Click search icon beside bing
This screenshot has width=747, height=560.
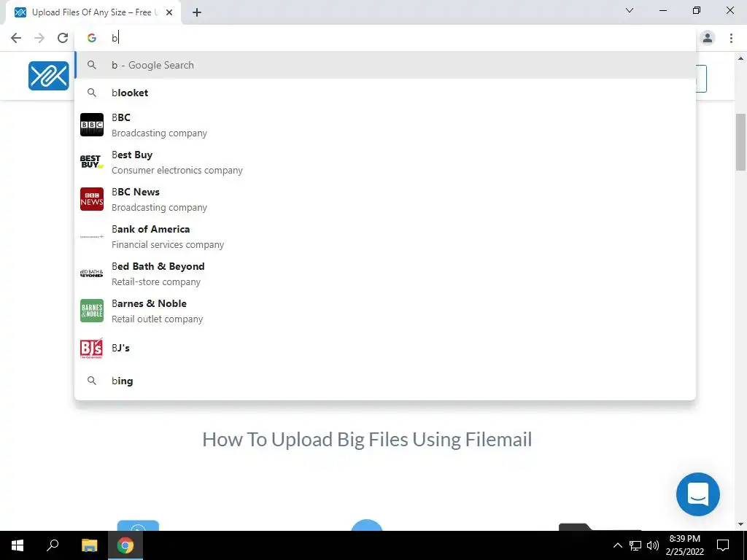coord(92,381)
